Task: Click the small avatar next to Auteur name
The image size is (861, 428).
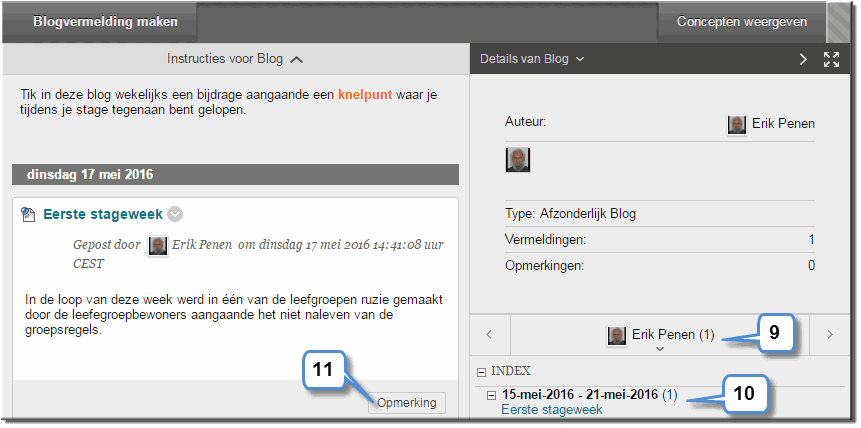Action: click(x=737, y=125)
